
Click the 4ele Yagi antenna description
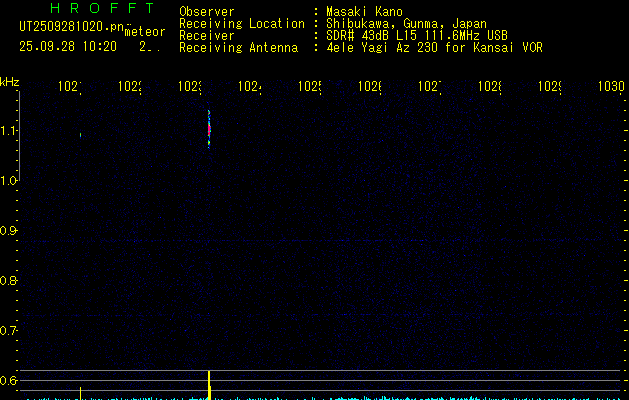pos(434,48)
